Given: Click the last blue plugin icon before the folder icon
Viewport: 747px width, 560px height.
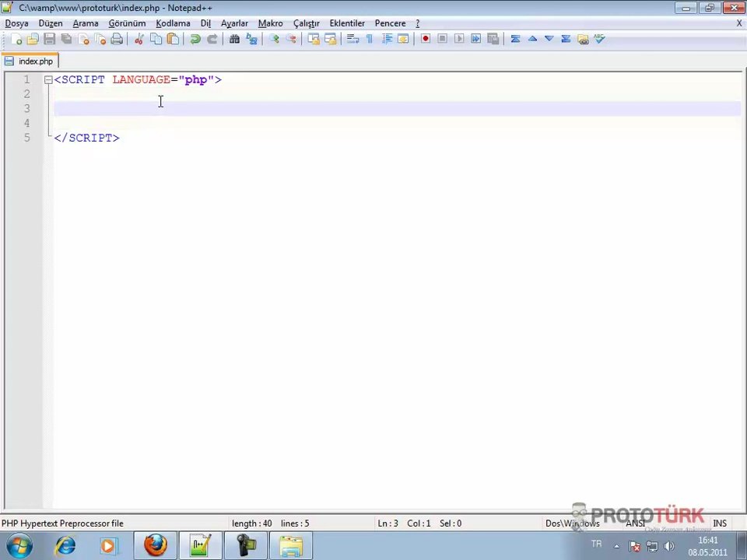Looking at the screenshot, I should [566, 39].
